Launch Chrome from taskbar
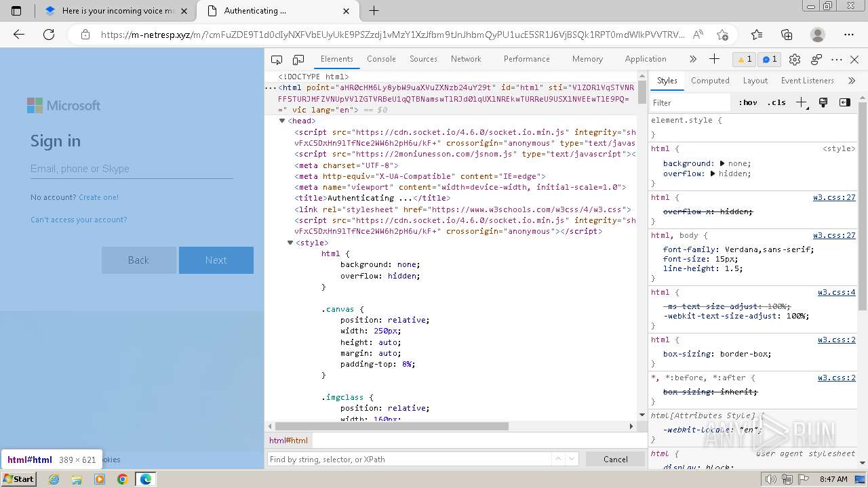Viewport: 868px width, 488px height. tap(122, 479)
